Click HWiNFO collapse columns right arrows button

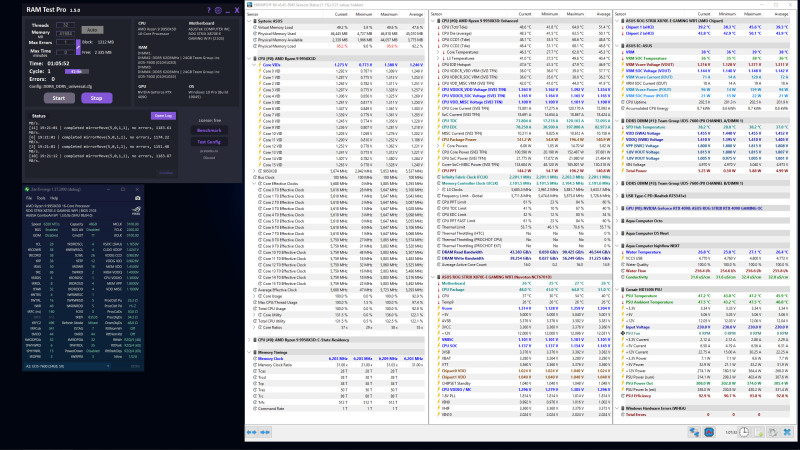265,432
